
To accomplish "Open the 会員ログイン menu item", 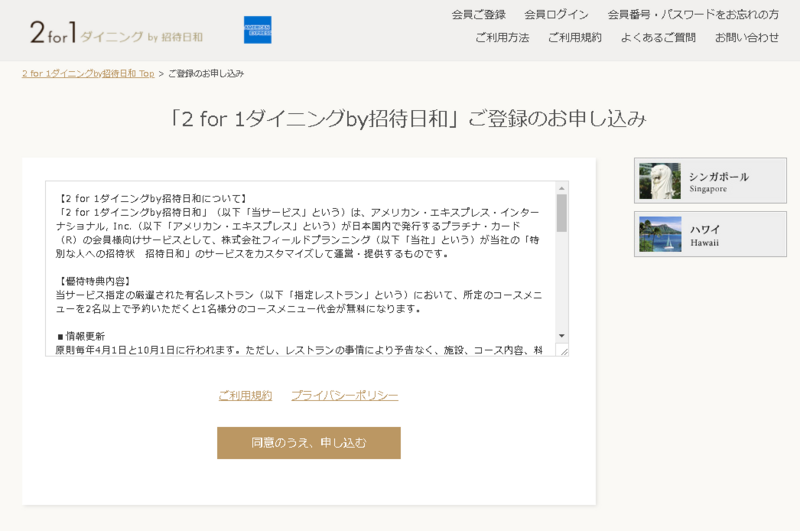I will [557, 14].
